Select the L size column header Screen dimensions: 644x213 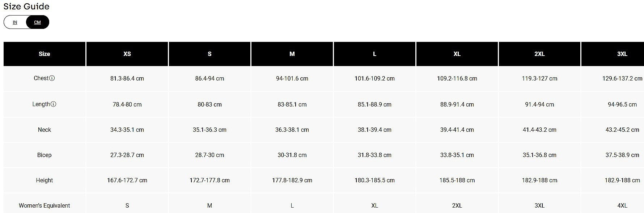374,54
